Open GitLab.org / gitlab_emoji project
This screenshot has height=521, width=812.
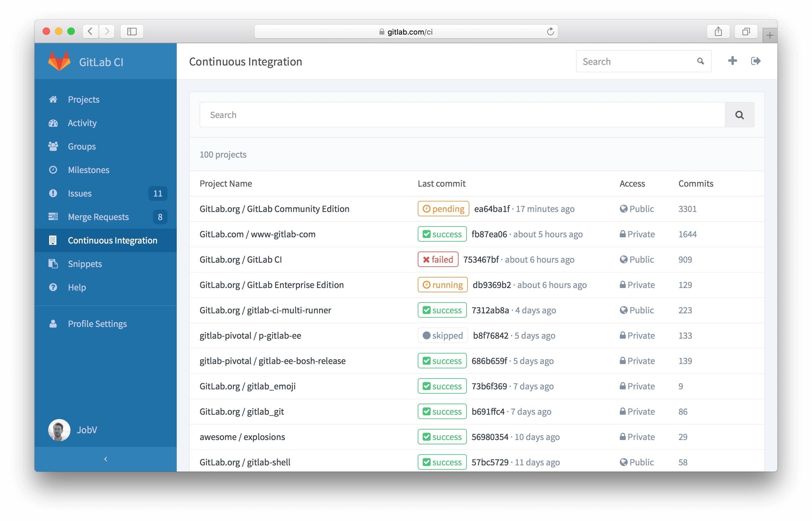pyautogui.click(x=247, y=386)
